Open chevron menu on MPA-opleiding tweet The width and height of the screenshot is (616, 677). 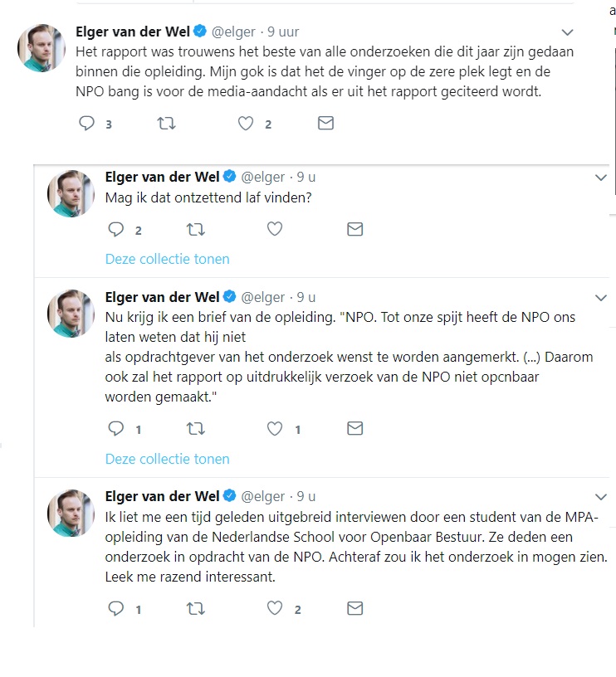coord(601,497)
